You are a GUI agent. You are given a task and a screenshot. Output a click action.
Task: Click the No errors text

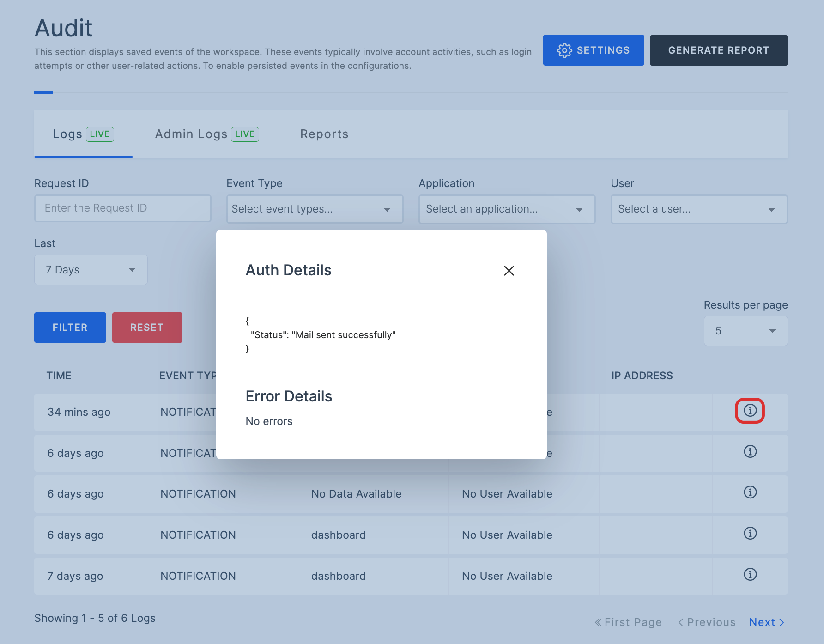click(269, 421)
